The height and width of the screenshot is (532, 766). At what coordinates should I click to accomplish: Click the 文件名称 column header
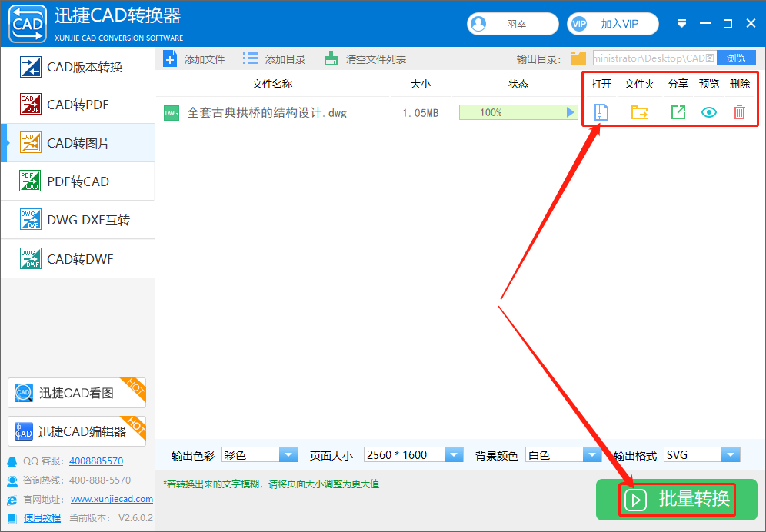point(272,84)
